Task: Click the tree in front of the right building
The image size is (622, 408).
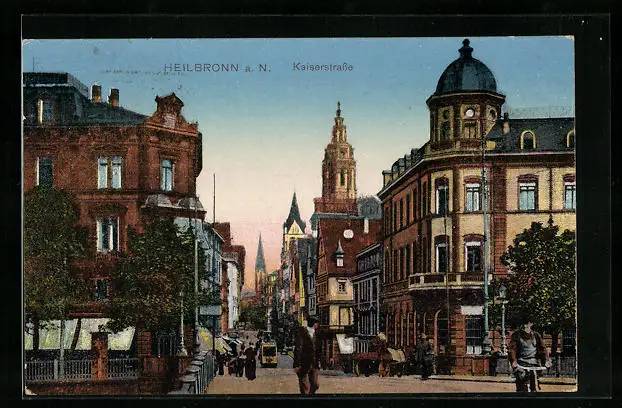Action: (x=542, y=275)
